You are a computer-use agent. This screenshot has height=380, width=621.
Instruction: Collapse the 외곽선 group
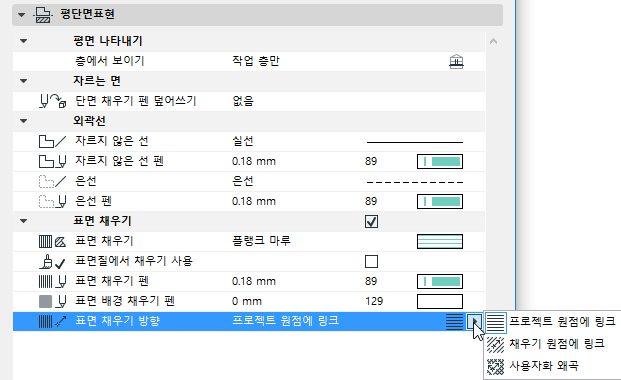coord(24,121)
